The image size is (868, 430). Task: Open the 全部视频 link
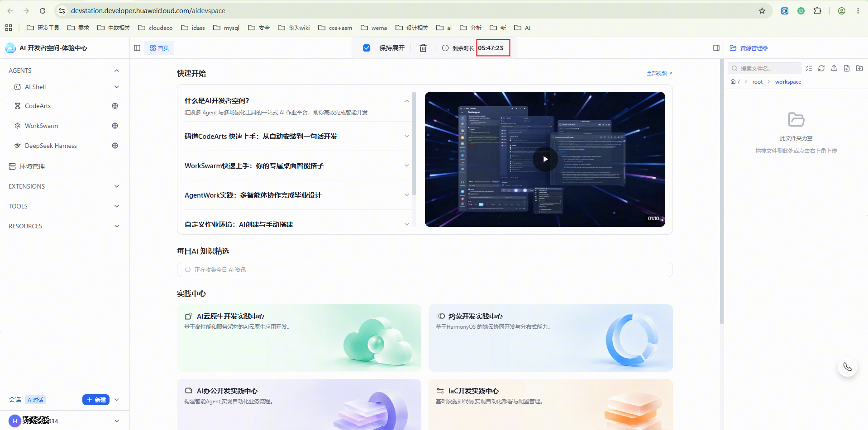[659, 73]
